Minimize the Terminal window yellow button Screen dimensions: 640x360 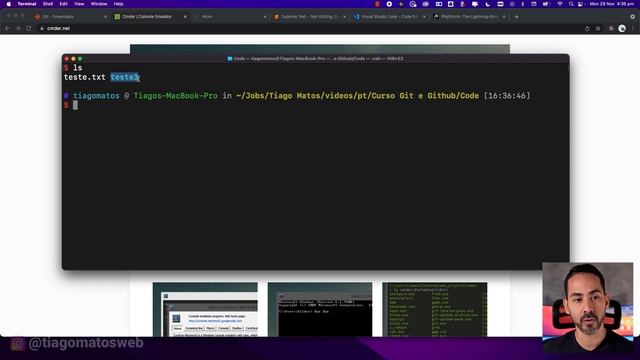73,59
